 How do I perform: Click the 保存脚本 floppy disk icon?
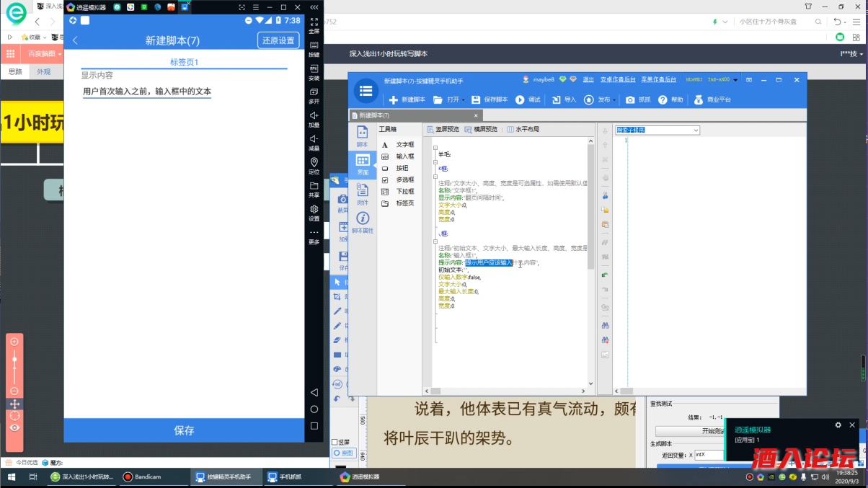[x=476, y=100]
